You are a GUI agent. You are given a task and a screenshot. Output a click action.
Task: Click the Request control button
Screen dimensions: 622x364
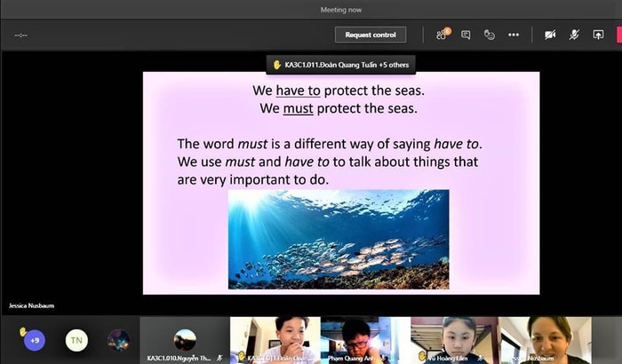[371, 35]
